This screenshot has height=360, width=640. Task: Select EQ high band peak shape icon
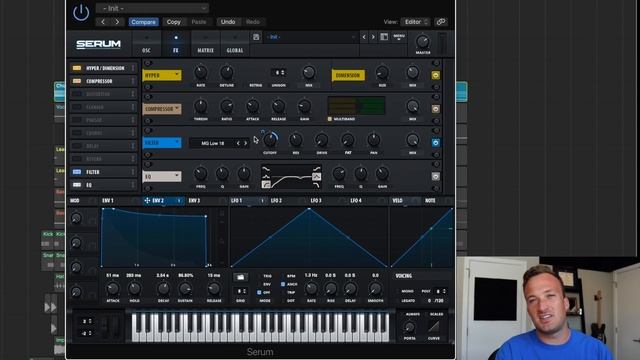pyautogui.click(x=316, y=177)
